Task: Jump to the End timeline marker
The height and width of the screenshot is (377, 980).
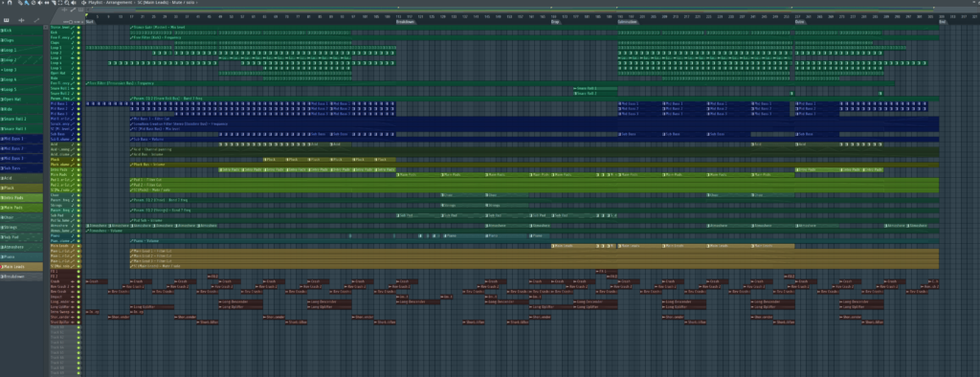Action: point(943,21)
